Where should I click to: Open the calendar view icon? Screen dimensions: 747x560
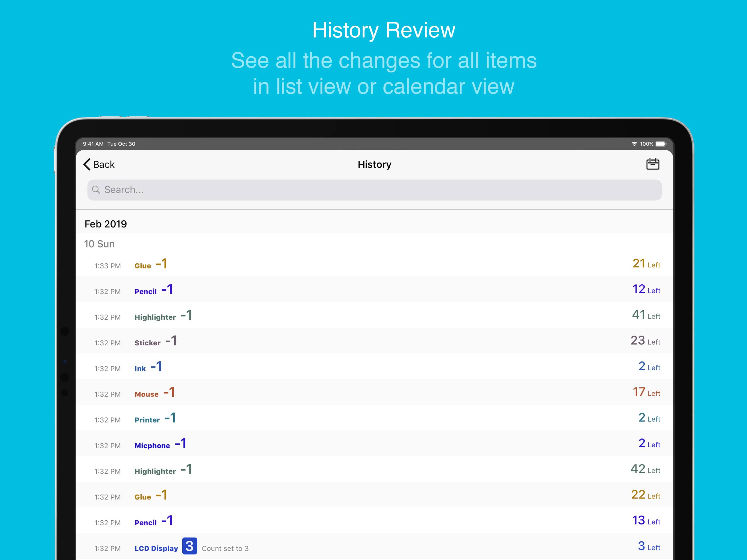point(652,164)
